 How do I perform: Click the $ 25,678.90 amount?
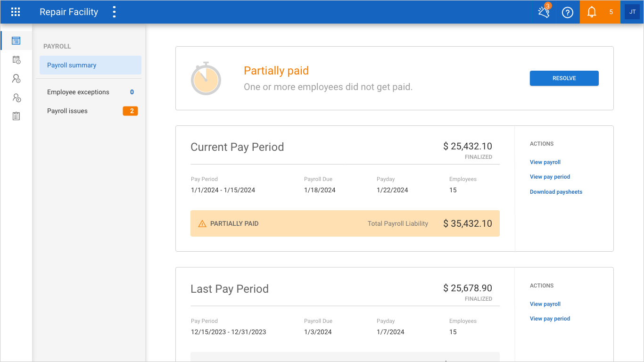(468, 288)
